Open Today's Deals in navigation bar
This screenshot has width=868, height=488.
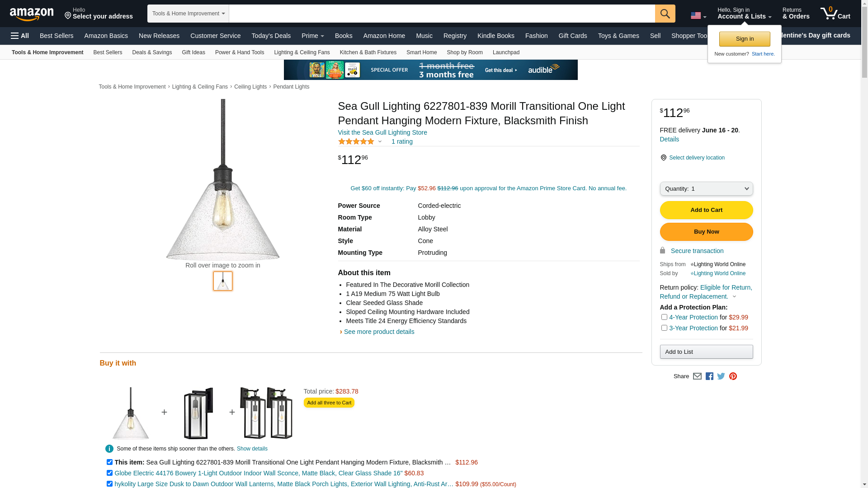(x=271, y=36)
